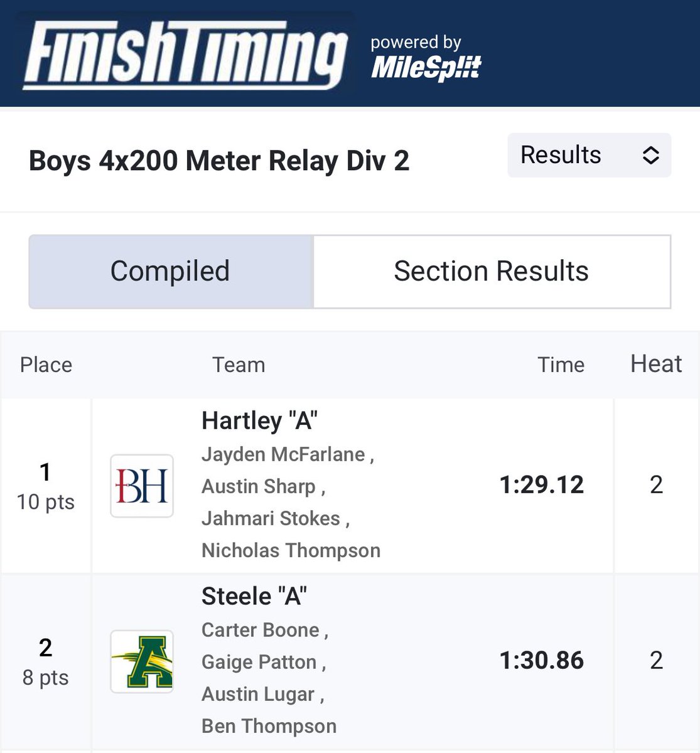Open the Results dropdown
700x753 pixels.
pyautogui.click(x=589, y=155)
